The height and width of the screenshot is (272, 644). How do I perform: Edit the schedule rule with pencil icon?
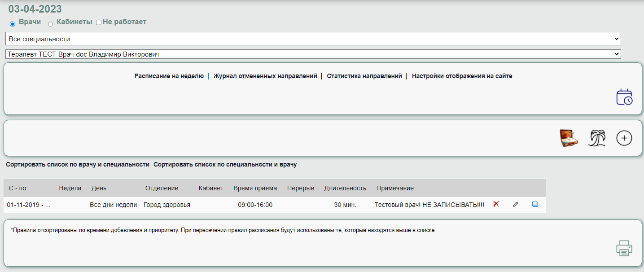coord(516,205)
